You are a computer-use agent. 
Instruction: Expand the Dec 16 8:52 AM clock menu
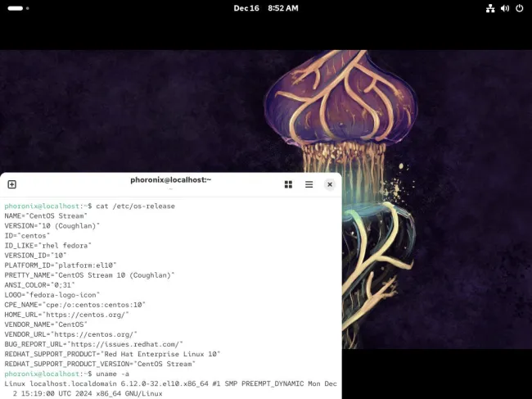pos(266,8)
